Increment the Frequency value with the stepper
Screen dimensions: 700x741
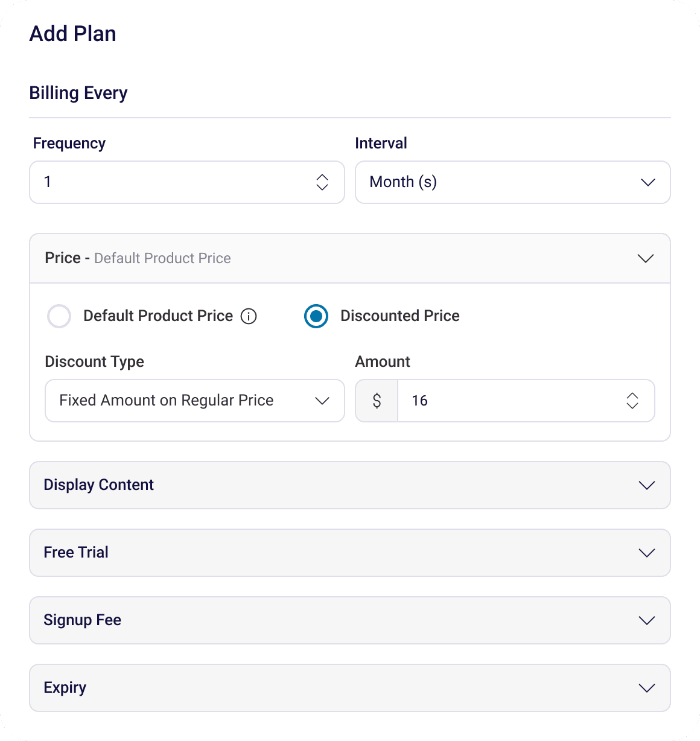point(323,178)
